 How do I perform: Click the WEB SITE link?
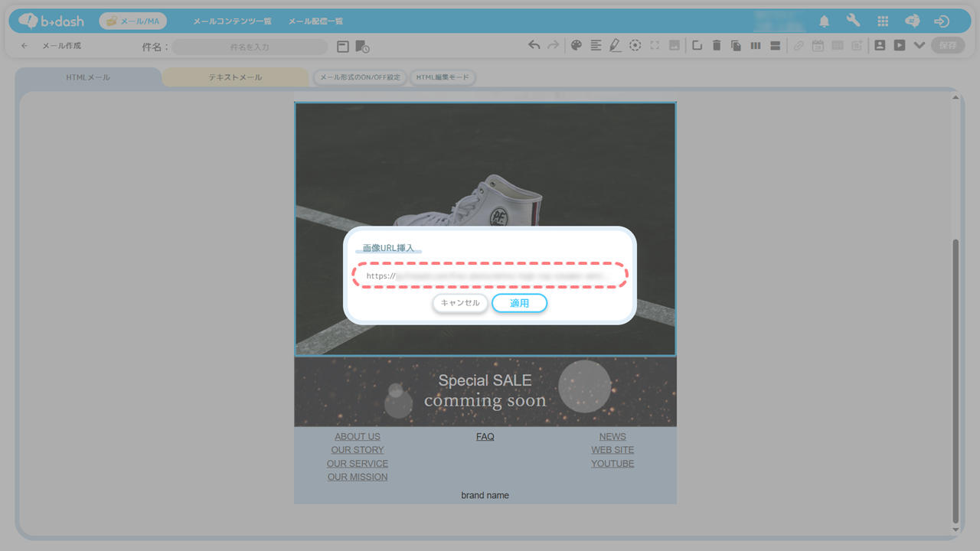click(x=612, y=450)
